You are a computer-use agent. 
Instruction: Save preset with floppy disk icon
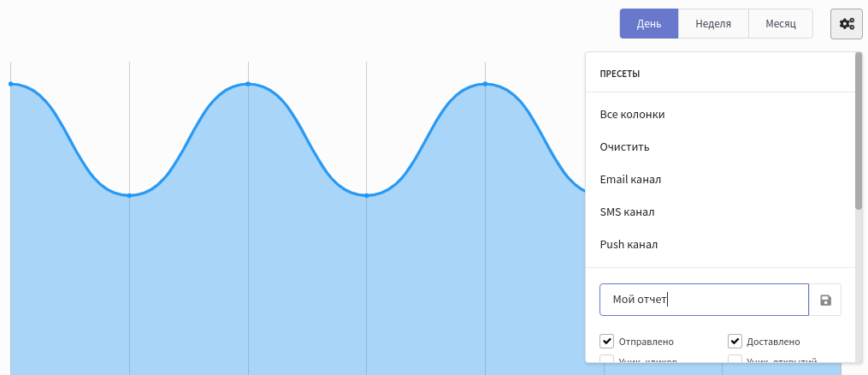[x=825, y=301]
